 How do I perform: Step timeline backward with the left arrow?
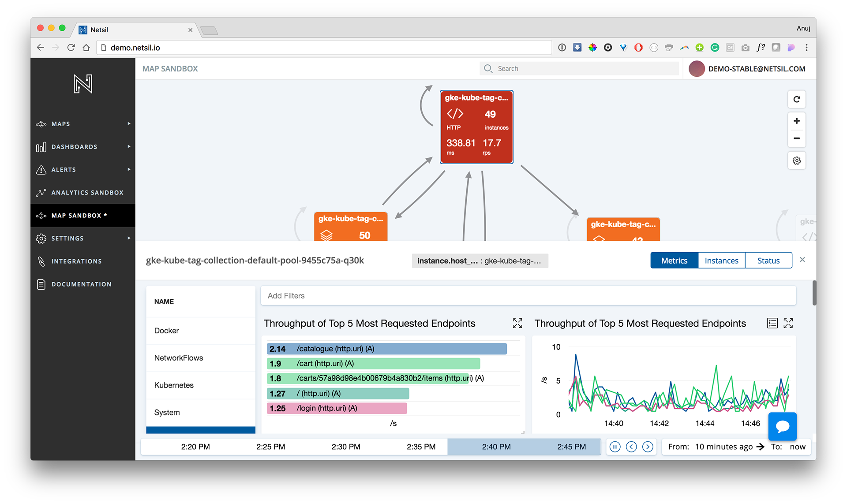[x=631, y=447]
